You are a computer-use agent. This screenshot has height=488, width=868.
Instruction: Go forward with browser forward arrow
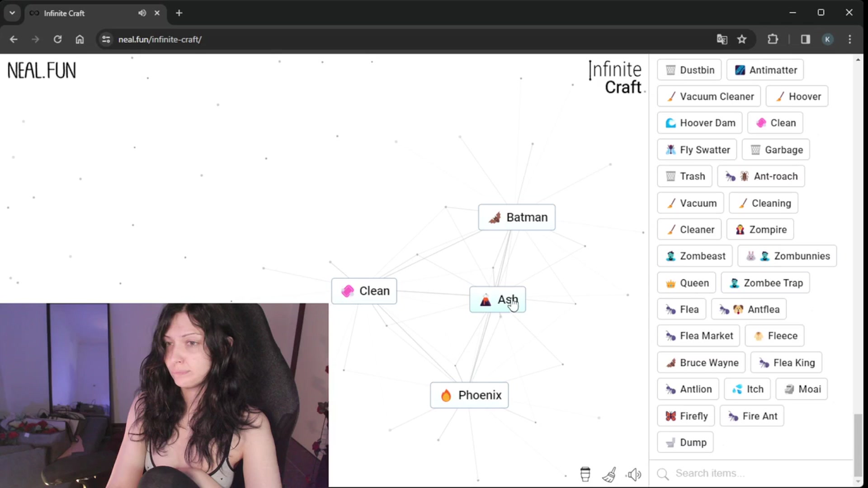35,39
